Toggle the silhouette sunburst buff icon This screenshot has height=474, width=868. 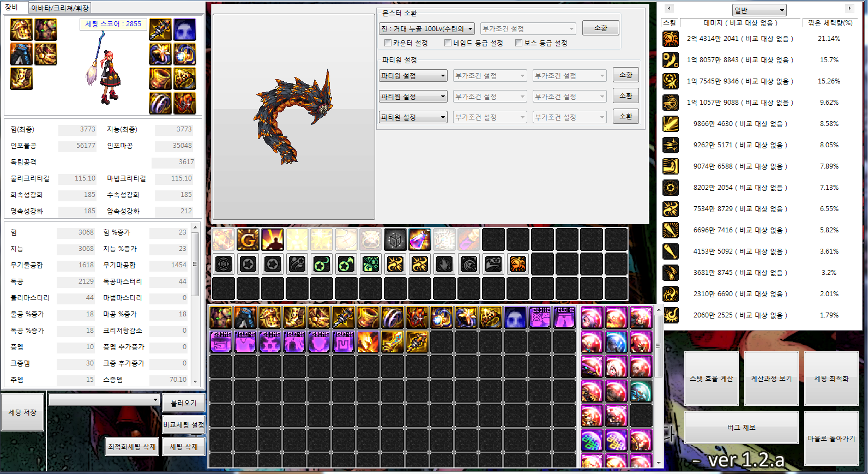tap(273, 239)
